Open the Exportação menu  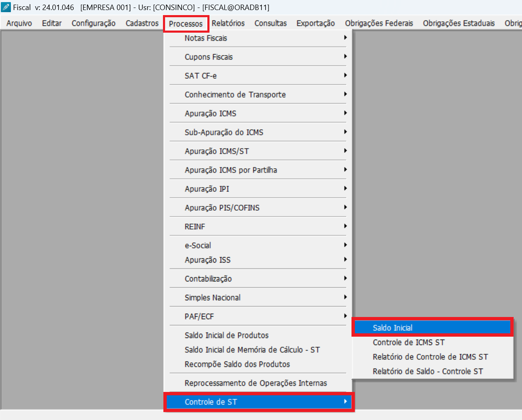point(315,23)
